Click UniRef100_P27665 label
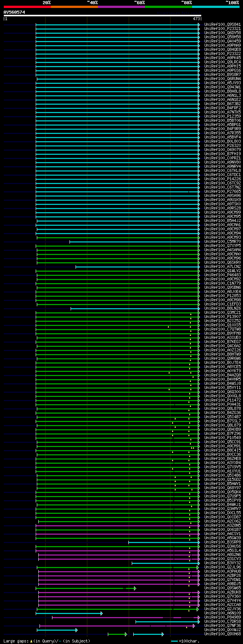 (x=222, y=191)
